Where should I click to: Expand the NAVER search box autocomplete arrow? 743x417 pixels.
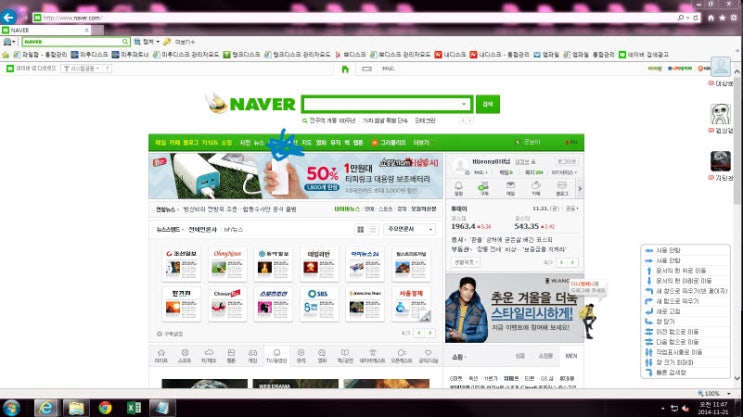coord(464,104)
